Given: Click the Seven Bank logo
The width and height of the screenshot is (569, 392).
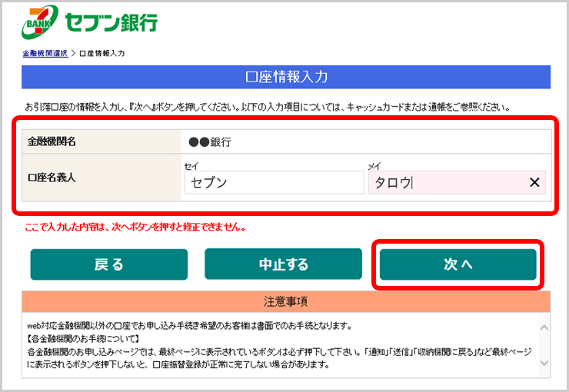Looking at the screenshot, I should point(39,22).
